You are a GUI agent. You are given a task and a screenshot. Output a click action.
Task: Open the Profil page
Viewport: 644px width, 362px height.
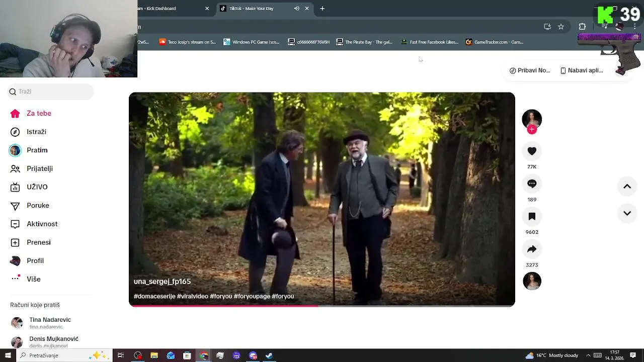(27, 260)
